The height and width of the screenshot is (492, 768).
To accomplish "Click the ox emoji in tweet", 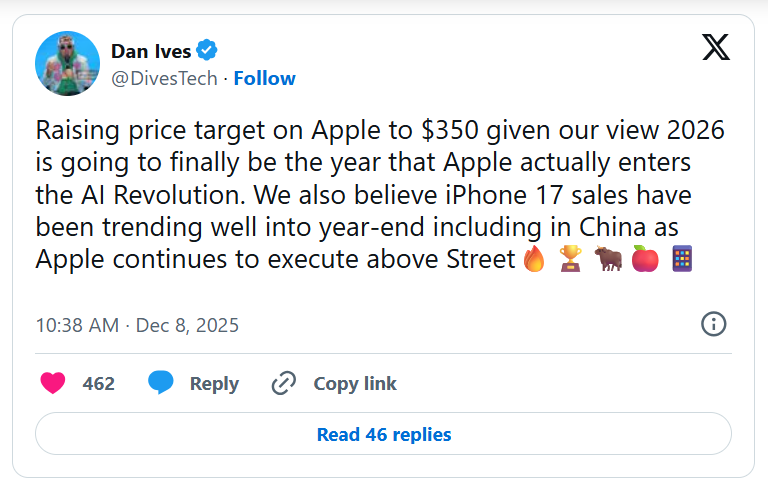I will 608,259.
